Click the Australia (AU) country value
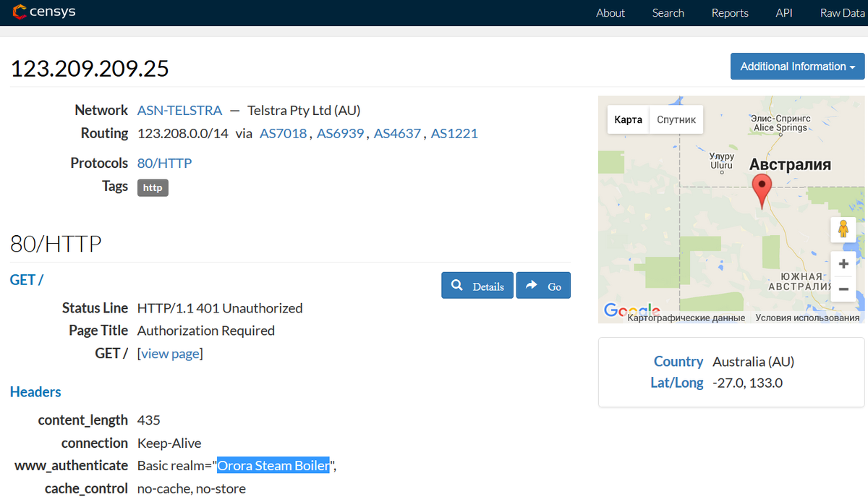This screenshot has width=868, height=497. click(754, 362)
